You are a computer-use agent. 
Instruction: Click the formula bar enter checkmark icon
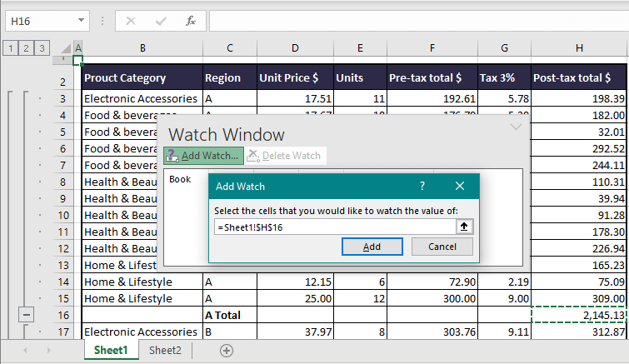[x=161, y=21]
